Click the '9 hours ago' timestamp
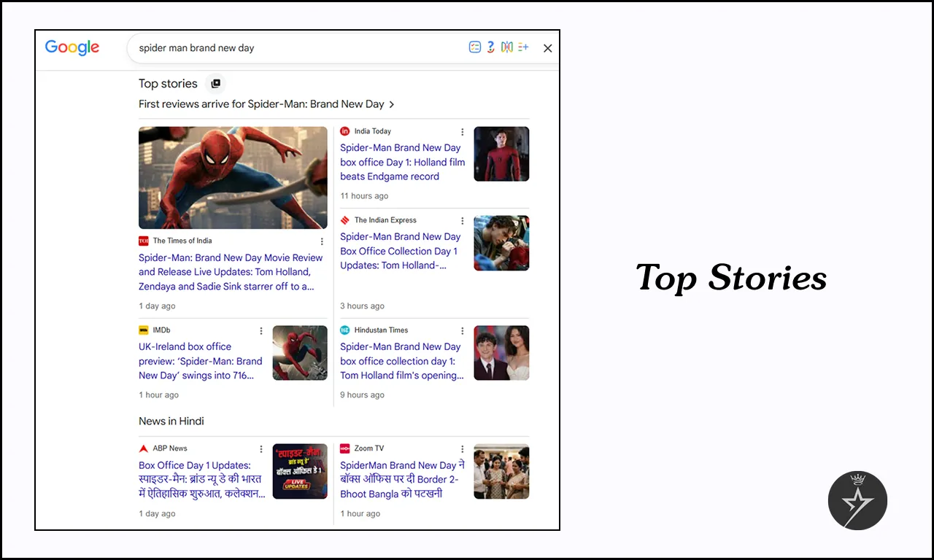 [362, 395]
